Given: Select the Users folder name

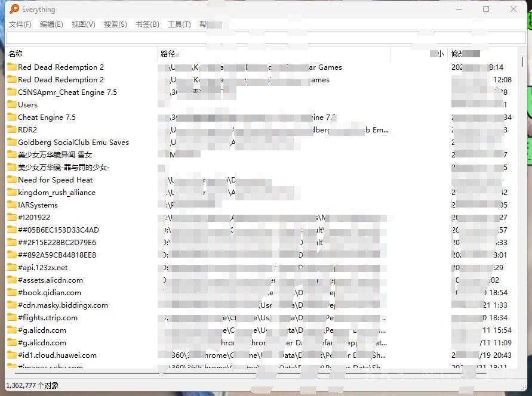Looking at the screenshot, I should tap(28, 105).
